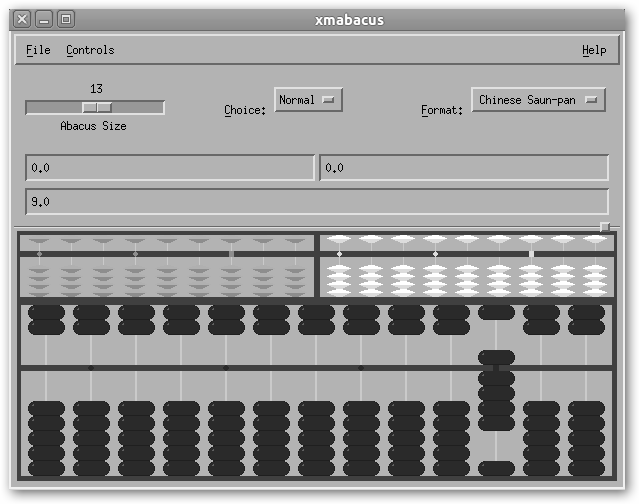Open the Controls menu
The width and height of the screenshot is (639, 504).
pyautogui.click(x=90, y=50)
